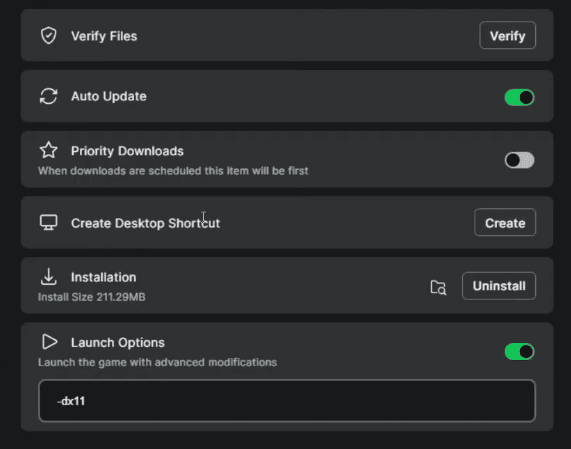
Task: Click the 'Auto Update' label
Action: coord(109,96)
